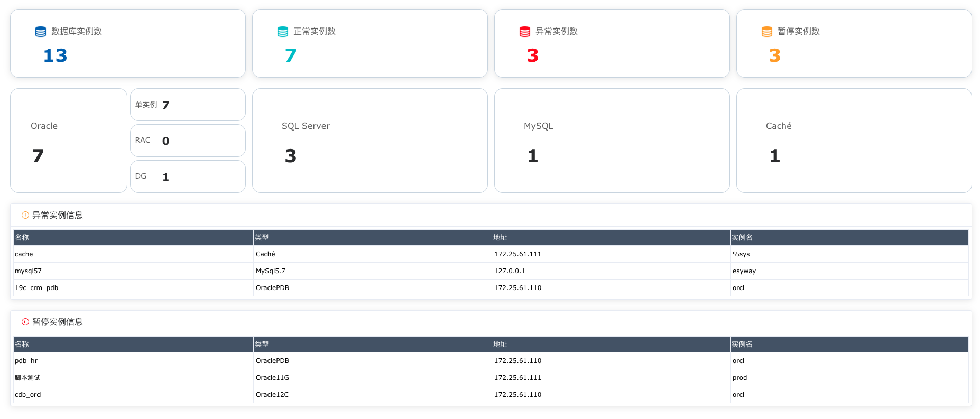The image size is (980, 419).
Task: Click the Oracle11G type cell
Action: click(373, 378)
